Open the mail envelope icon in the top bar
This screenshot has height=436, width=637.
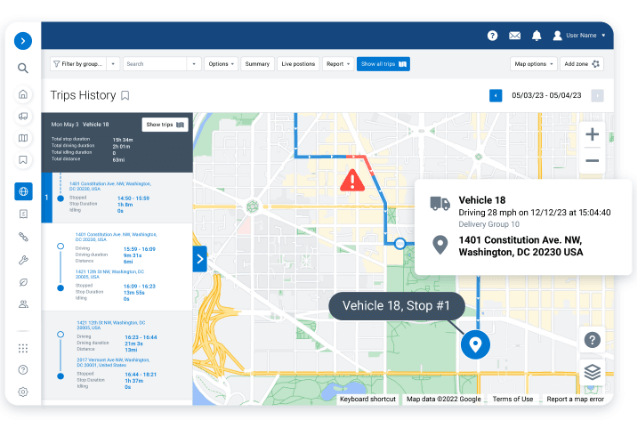point(515,36)
